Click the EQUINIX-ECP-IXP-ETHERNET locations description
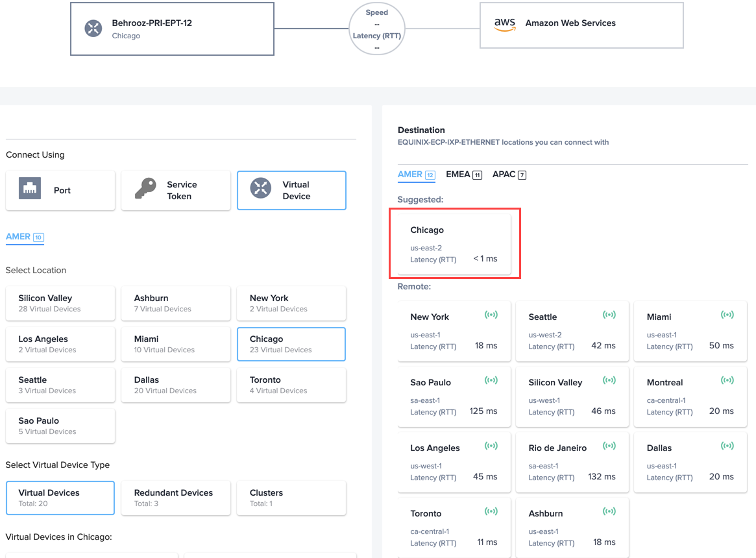756x558 pixels. pos(503,142)
